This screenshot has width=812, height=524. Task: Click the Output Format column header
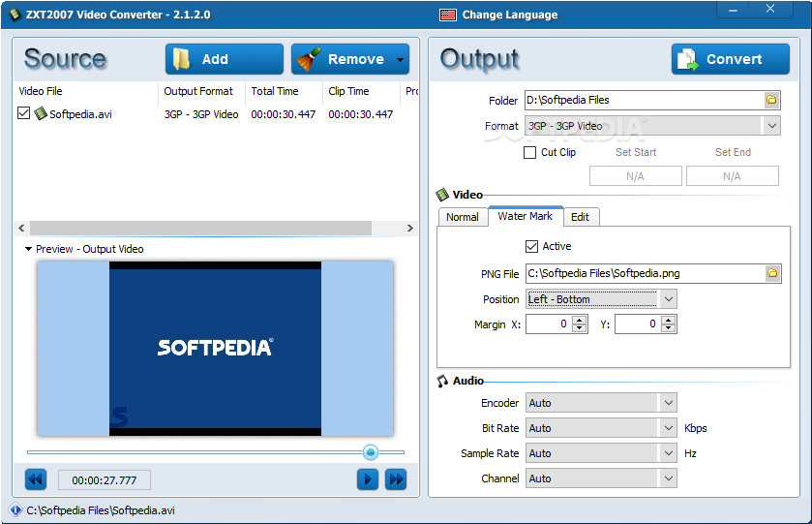[x=198, y=91]
